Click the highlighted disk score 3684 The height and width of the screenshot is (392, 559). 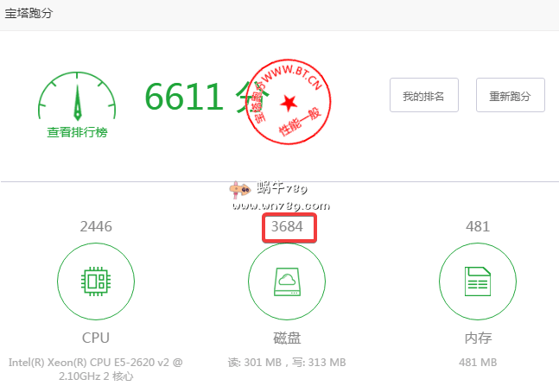pyautogui.click(x=289, y=227)
